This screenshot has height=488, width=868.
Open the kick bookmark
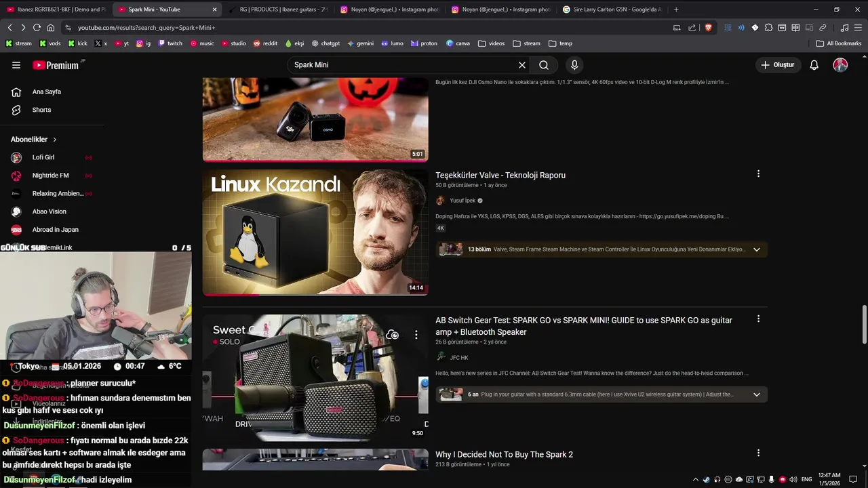(77, 43)
